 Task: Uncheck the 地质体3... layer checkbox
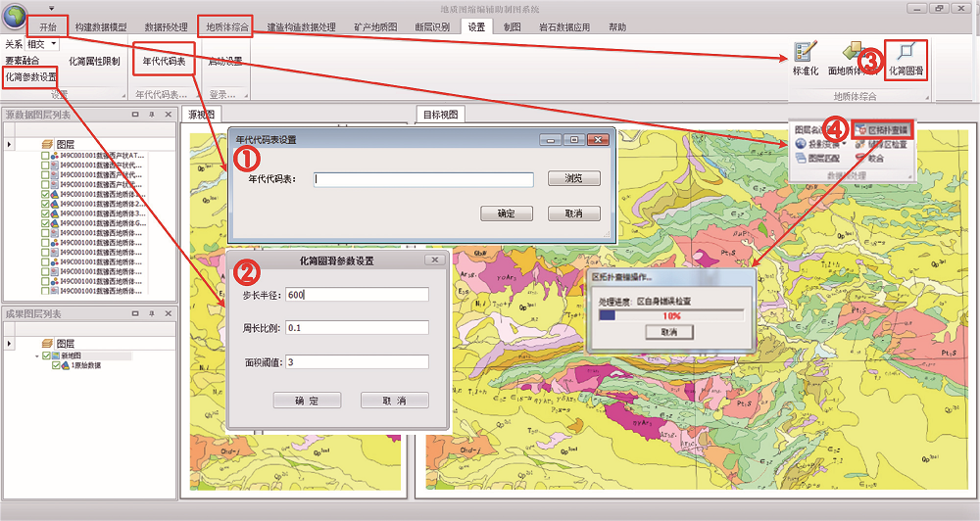[x=45, y=213]
